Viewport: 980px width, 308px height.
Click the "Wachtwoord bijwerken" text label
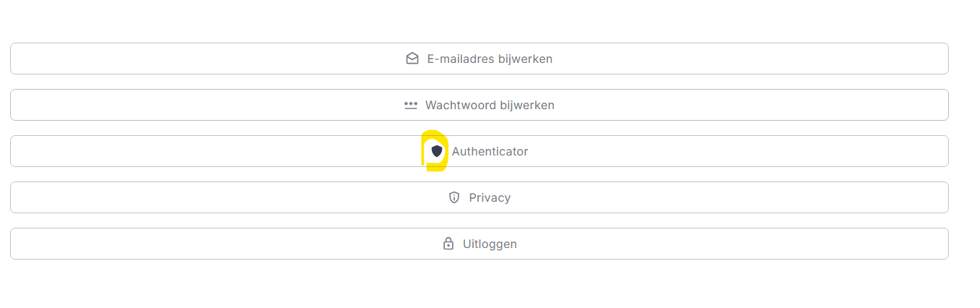click(490, 105)
